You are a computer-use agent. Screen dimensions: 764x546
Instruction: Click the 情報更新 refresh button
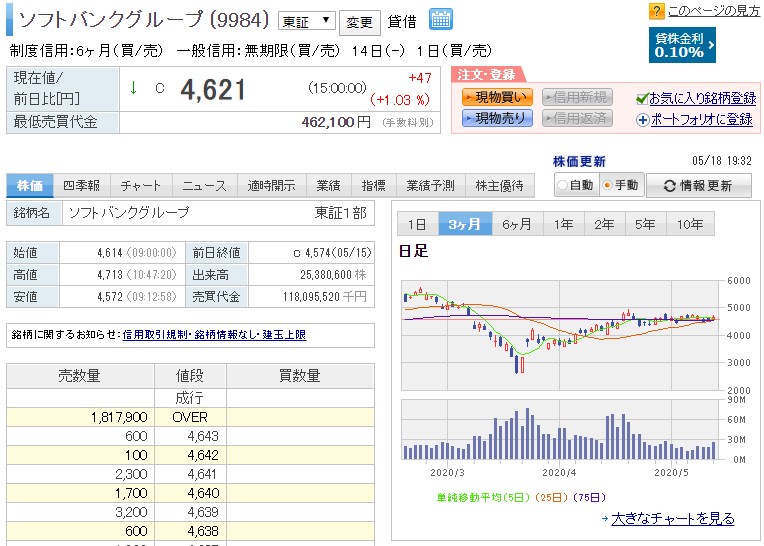pos(698,186)
